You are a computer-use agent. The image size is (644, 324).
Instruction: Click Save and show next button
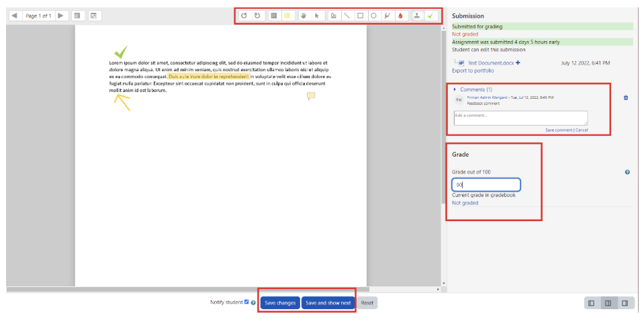pyautogui.click(x=328, y=303)
